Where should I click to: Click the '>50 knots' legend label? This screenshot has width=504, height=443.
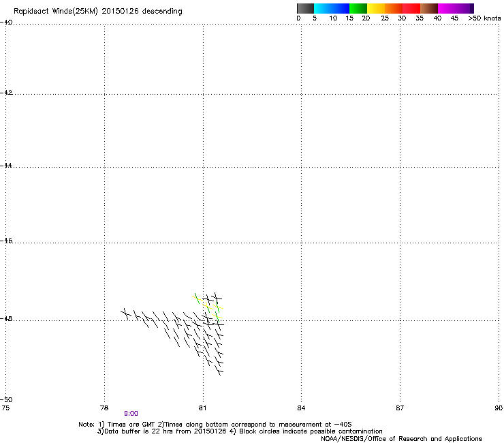pos(484,18)
